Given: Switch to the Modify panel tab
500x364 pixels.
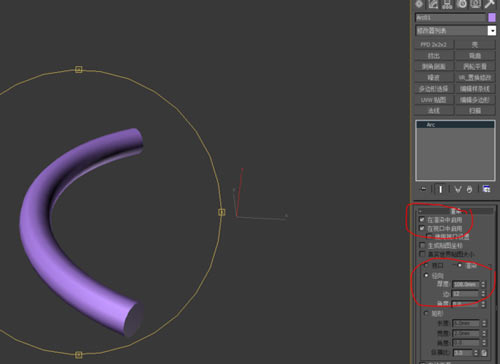Looking at the screenshot, I should coord(433,4).
